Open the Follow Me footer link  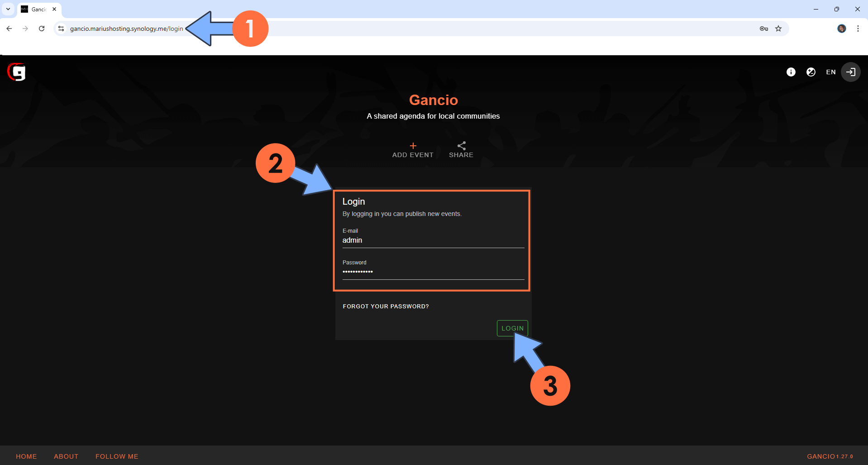coord(117,456)
